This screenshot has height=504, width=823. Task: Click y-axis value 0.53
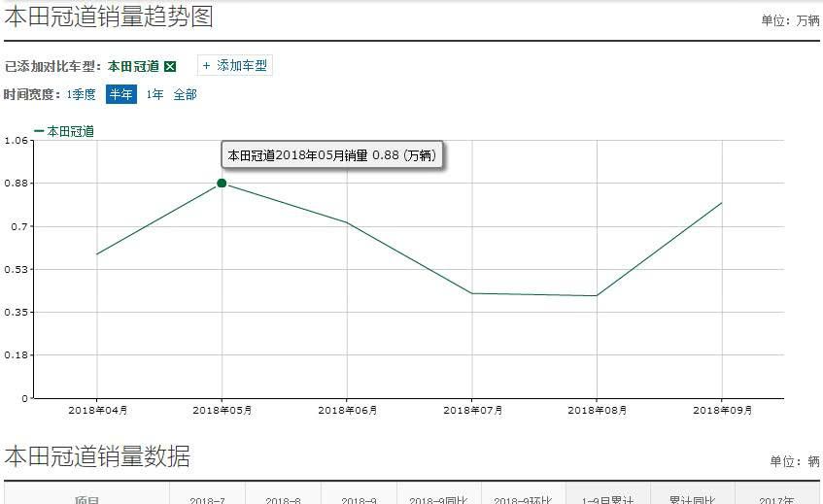coord(16,270)
